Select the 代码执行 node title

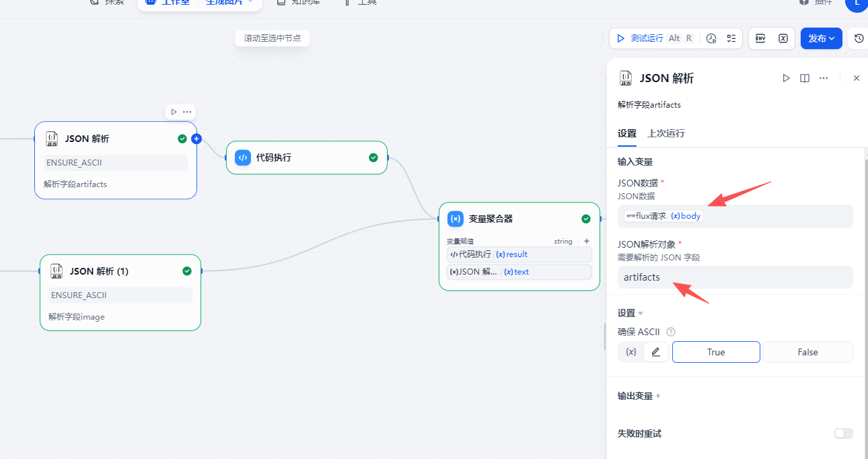[274, 157]
